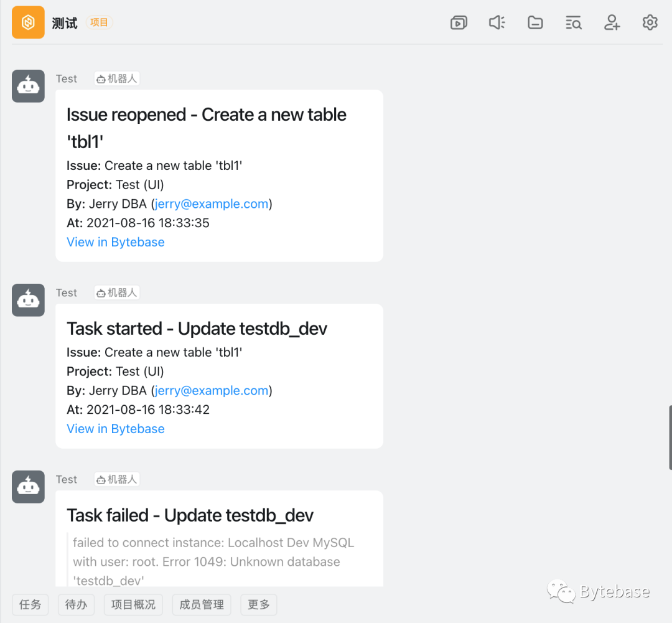
Task: Select the 成员管理 tab at bottom
Action: pos(202,604)
